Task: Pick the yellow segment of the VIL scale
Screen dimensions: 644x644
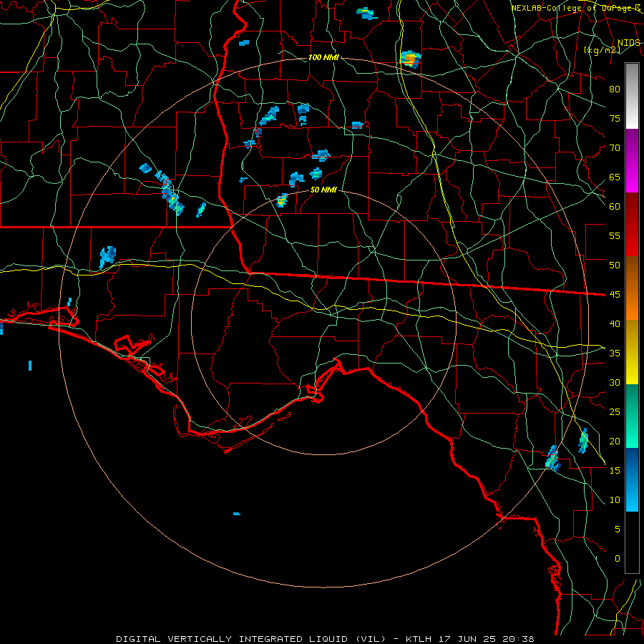Action: tap(632, 352)
